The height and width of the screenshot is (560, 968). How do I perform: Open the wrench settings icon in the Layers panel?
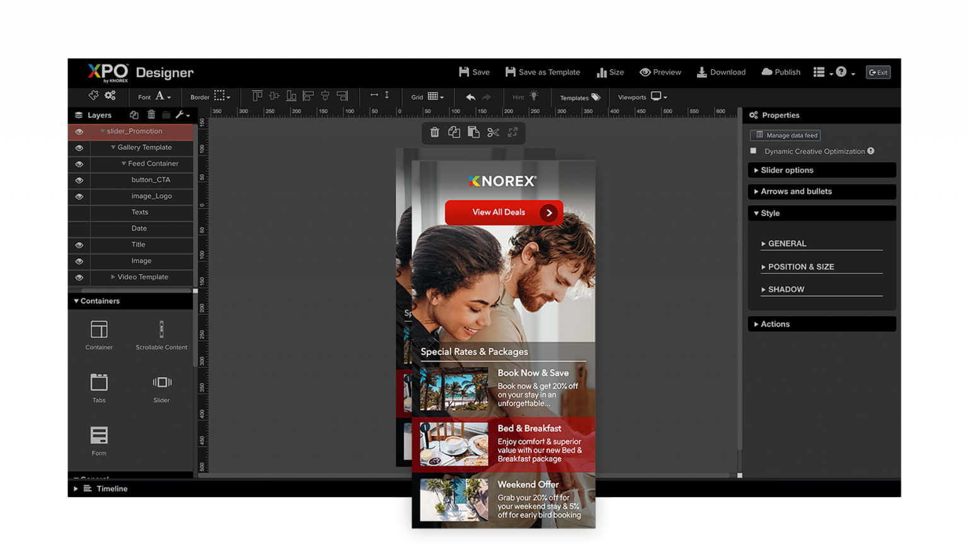(181, 115)
